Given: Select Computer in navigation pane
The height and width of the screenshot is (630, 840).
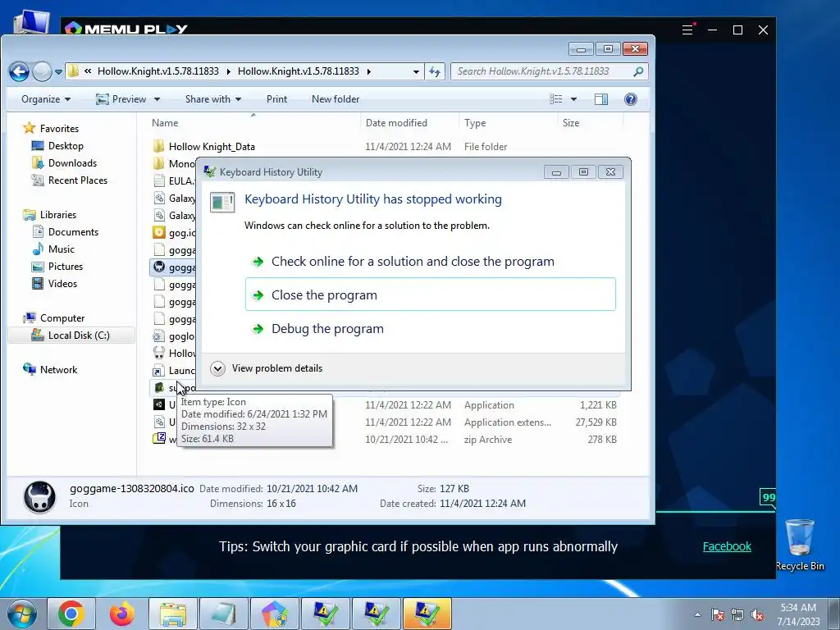Looking at the screenshot, I should point(62,318).
